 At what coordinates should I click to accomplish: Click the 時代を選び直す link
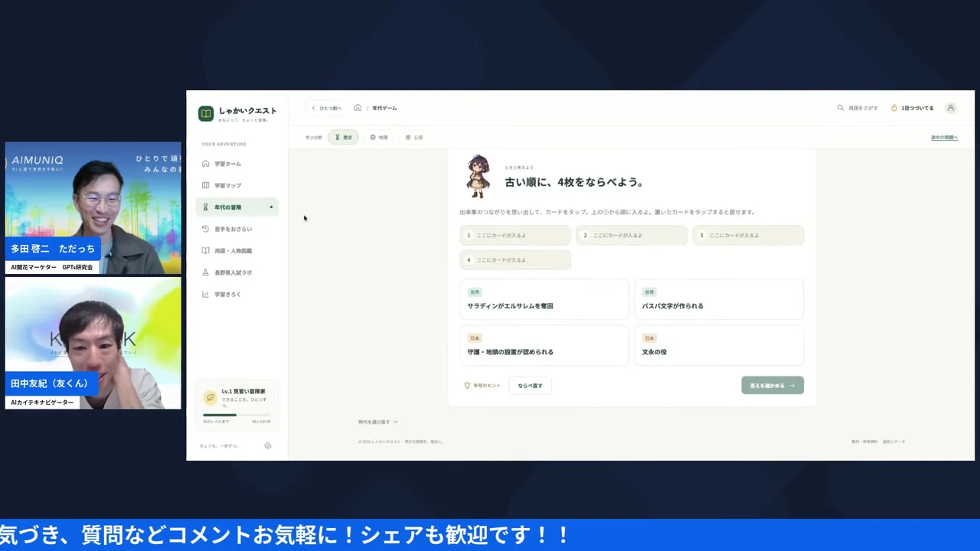click(x=378, y=422)
